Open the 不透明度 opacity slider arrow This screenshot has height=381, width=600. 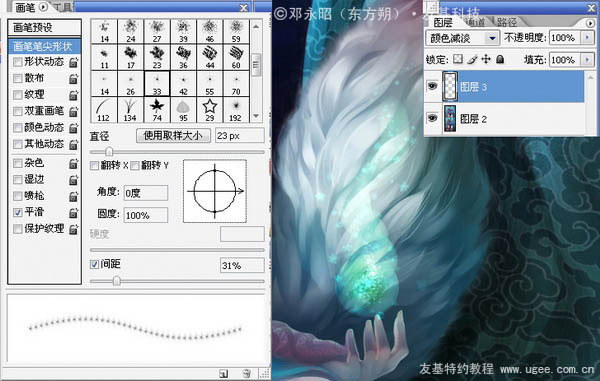coord(588,37)
